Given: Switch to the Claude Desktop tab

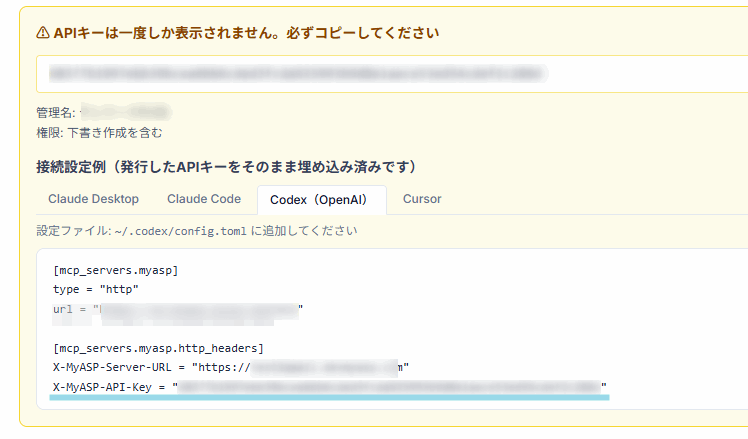Looking at the screenshot, I should click(93, 199).
